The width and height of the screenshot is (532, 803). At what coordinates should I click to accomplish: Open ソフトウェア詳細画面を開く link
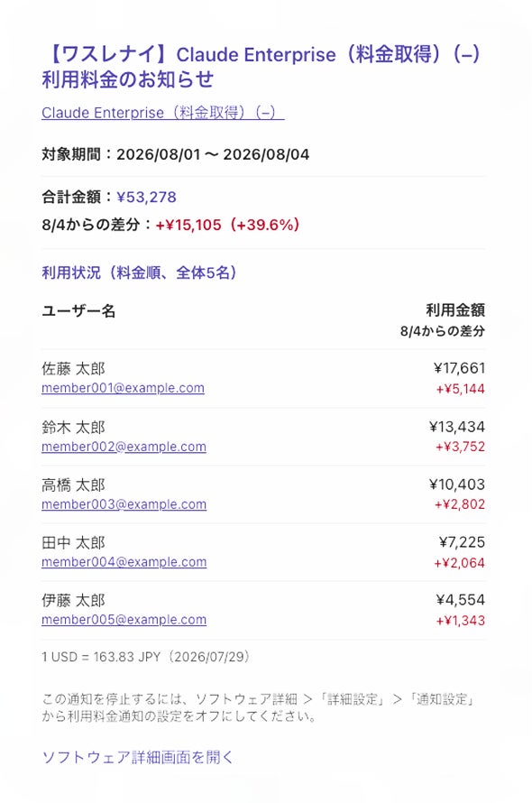[137, 757]
